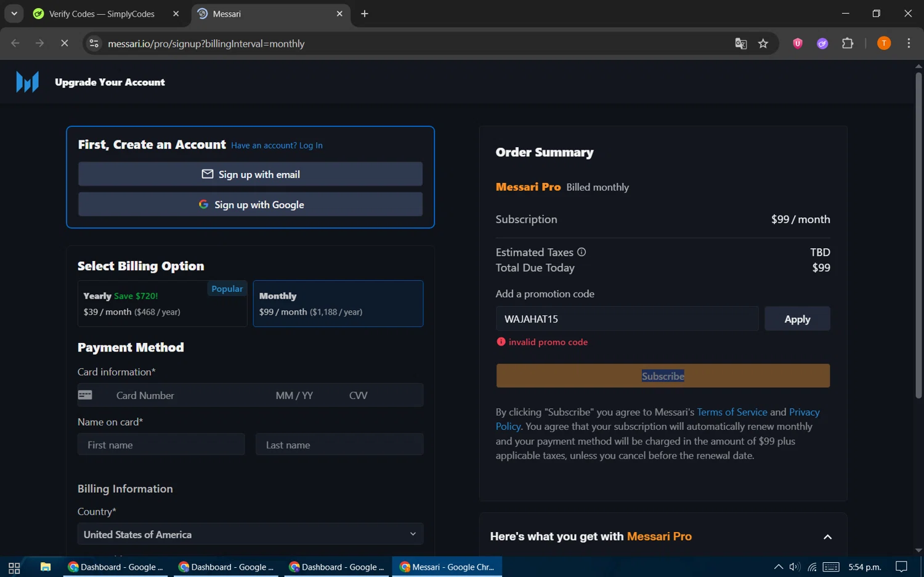The width and height of the screenshot is (924, 577).
Task: Click the volume speaker tray icon
Action: point(795,567)
